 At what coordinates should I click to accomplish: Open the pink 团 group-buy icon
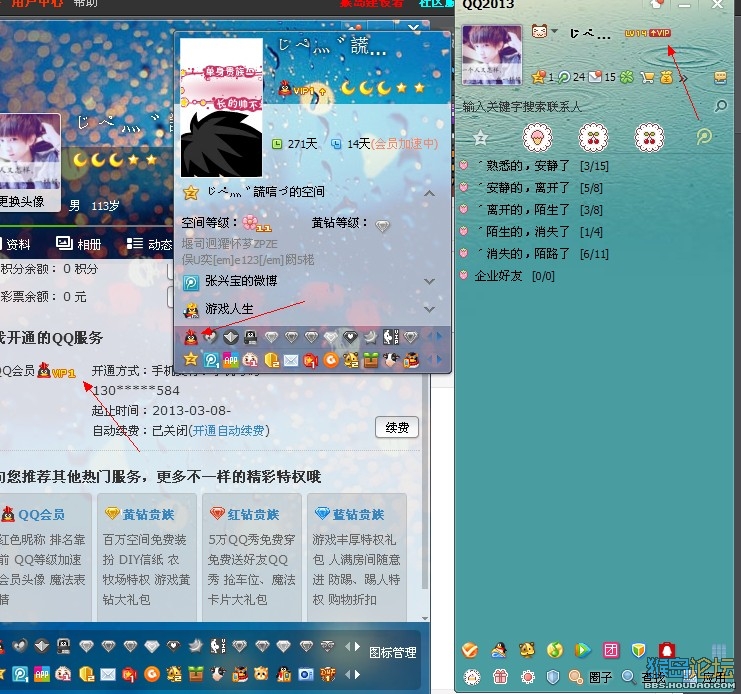611,651
